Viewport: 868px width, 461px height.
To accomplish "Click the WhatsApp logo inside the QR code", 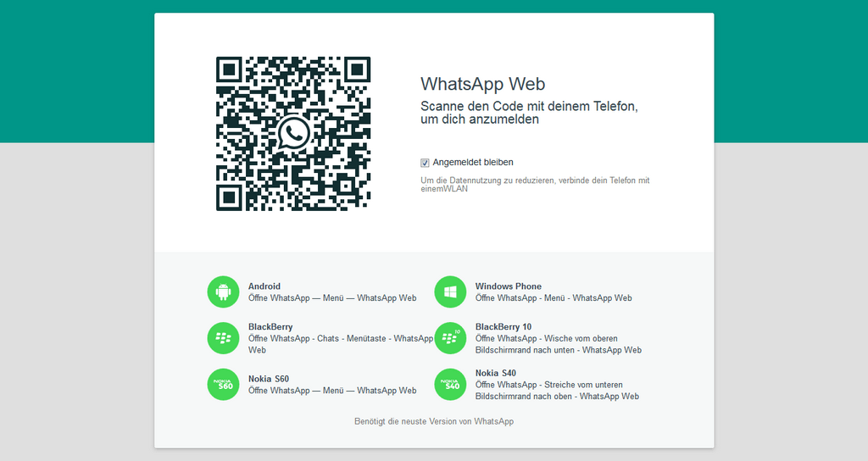I will 293,133.
